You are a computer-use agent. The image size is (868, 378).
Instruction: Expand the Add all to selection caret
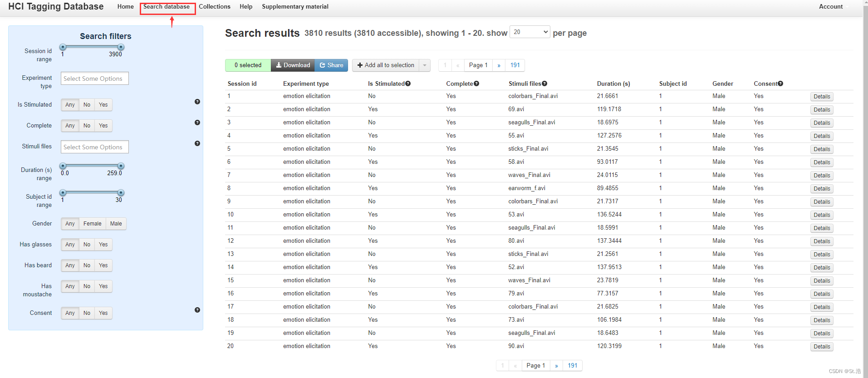click(x=425, y=65)
